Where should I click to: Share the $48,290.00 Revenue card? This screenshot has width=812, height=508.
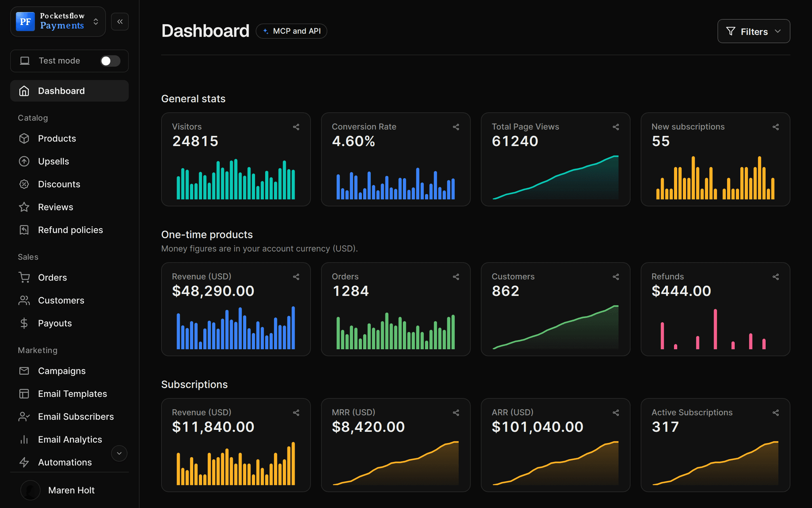tap(296, 277)
